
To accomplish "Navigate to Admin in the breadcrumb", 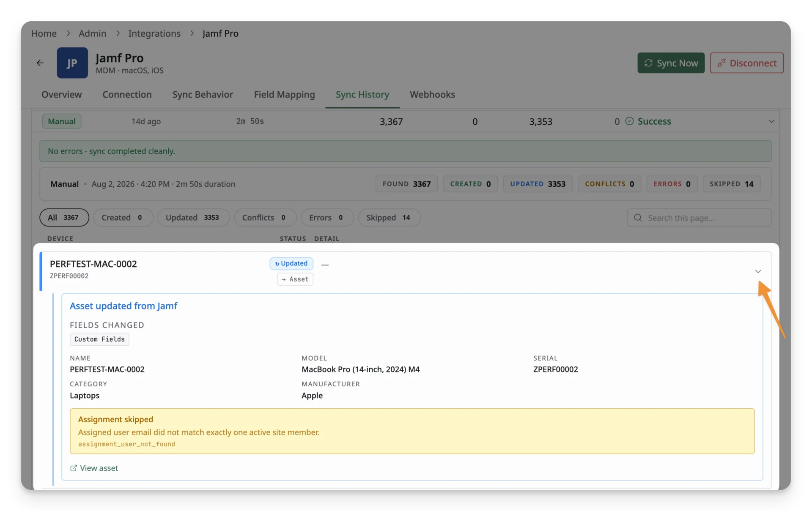I will point(92,33).
